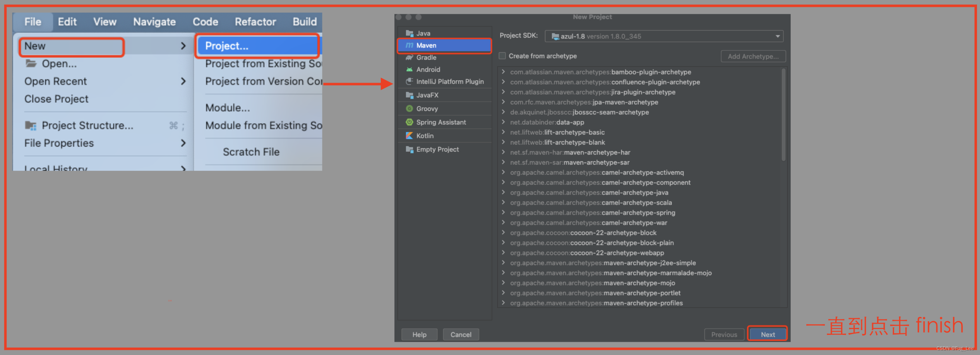980x355 pixels.
Task: Click the Previous button
Action: point(724,334)
